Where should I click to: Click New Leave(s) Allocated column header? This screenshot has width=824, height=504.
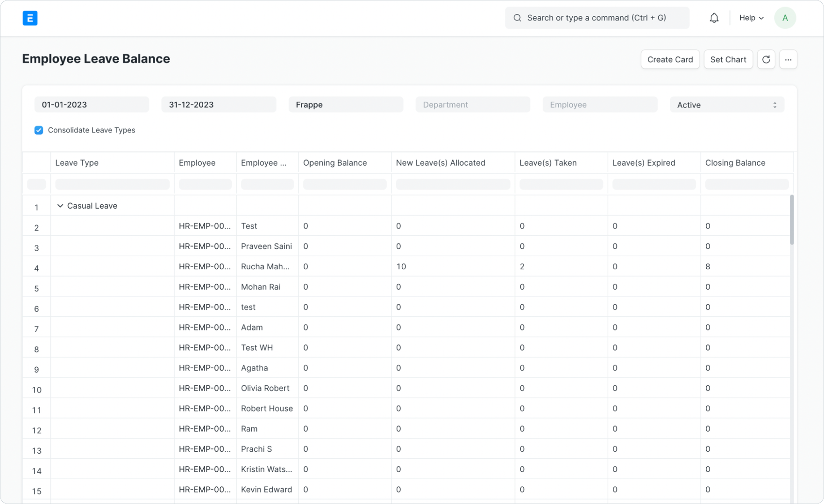453,163
